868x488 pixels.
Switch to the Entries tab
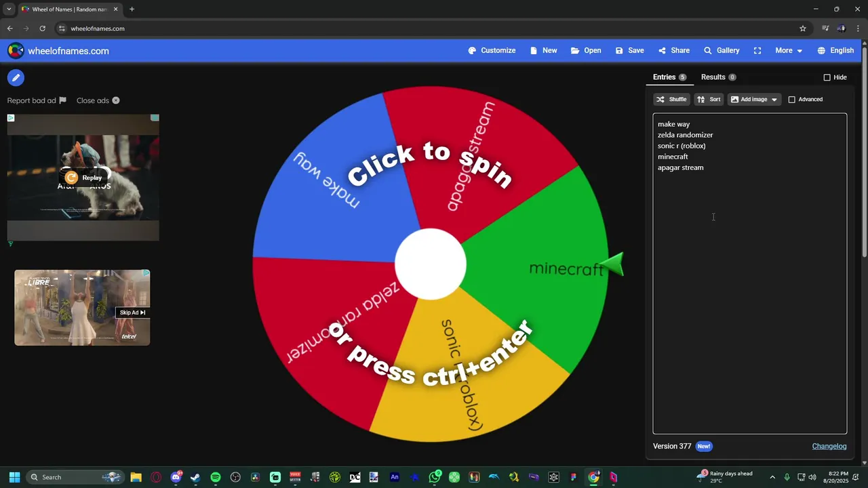(x=669, y=77)
